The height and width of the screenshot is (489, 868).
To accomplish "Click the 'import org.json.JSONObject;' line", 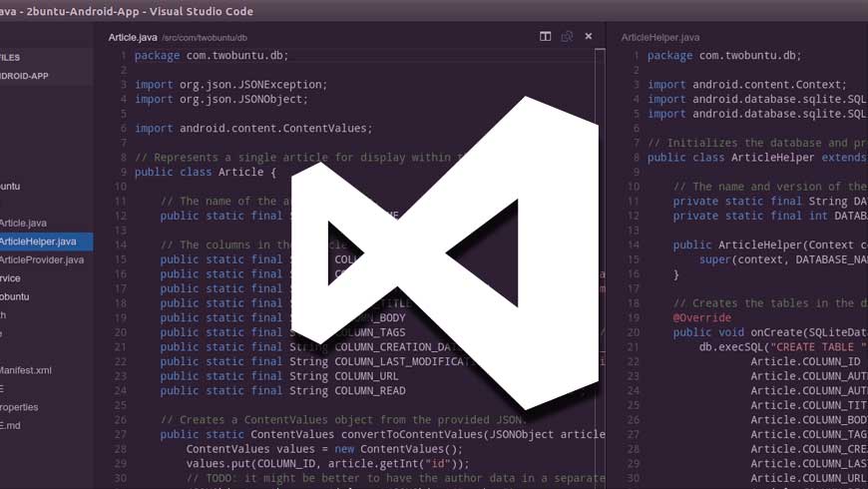I will [221, 99].
